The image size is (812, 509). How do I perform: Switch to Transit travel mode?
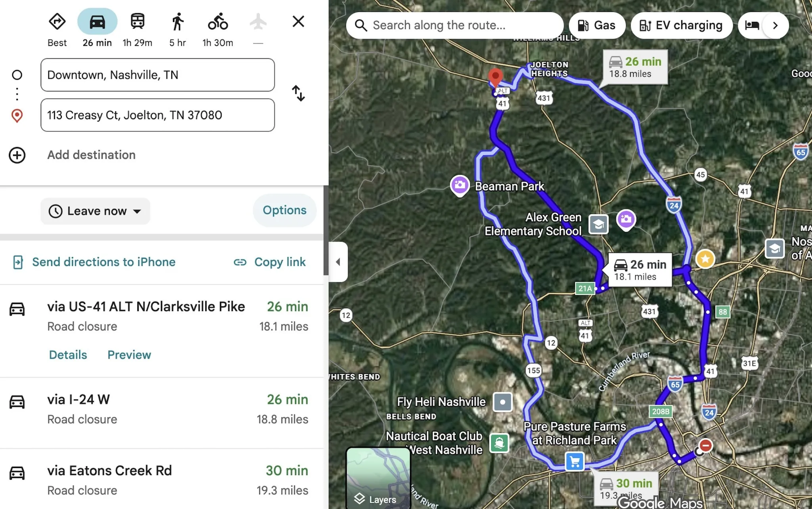[x=138, y=21]
